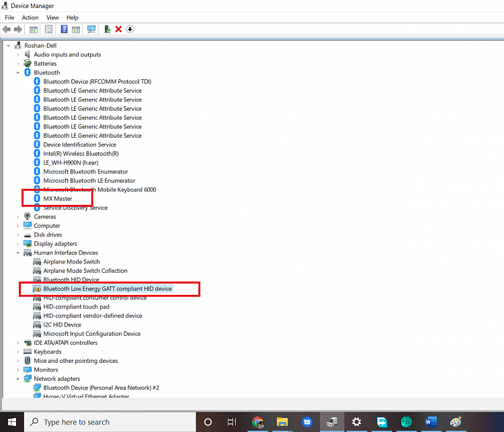Click the Bluetooth category icon

click(28, 73)
